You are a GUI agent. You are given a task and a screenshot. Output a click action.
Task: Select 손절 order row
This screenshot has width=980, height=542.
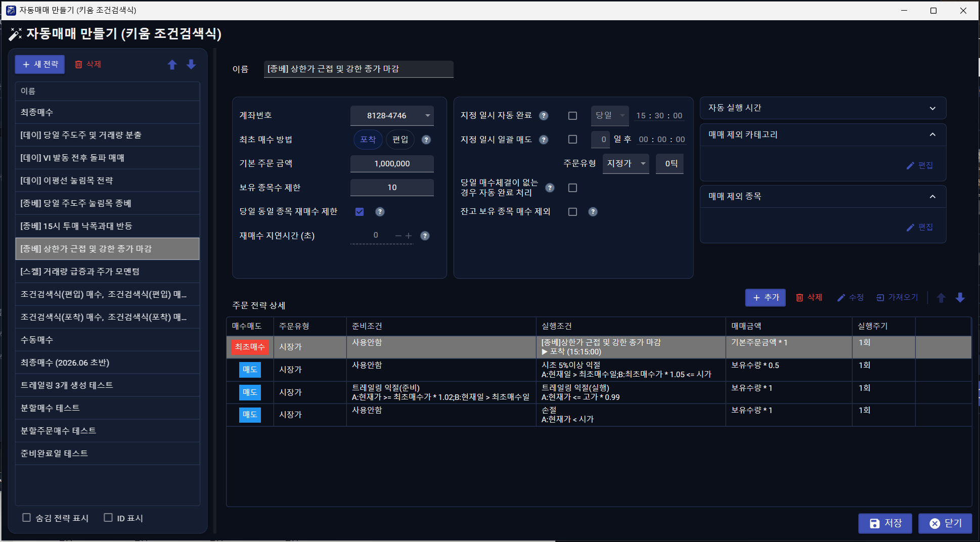pyautogui.click(x=599, y=415)
